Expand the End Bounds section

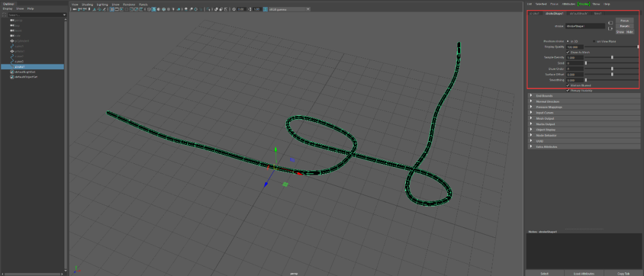(583, 96)
